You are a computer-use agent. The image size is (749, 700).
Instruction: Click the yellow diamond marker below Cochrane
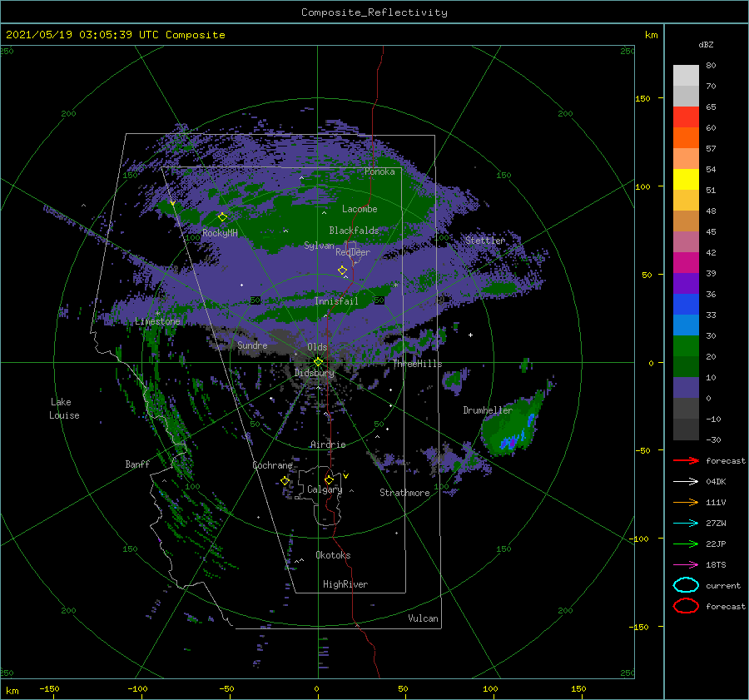(x=285, y=481)
